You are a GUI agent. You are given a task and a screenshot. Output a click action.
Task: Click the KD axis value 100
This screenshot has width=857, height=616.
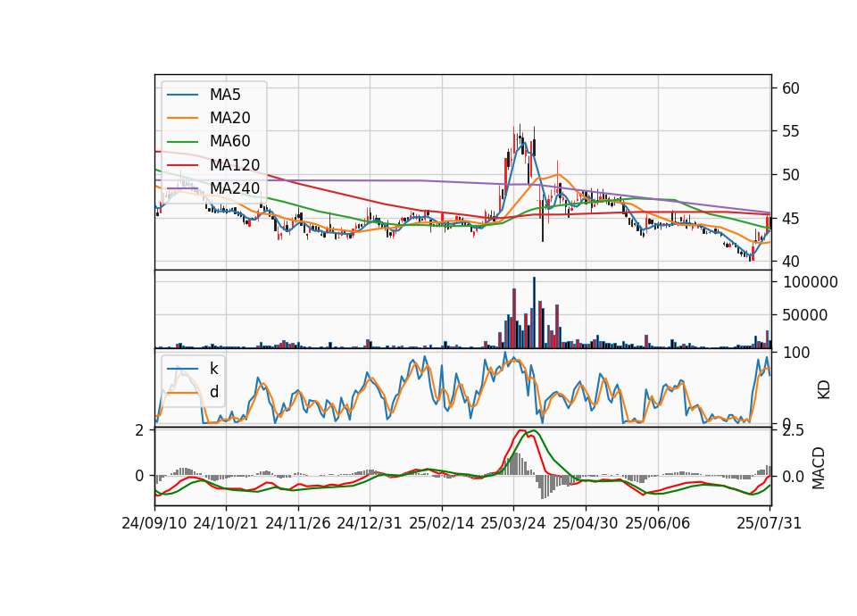[x=796, y=353]
